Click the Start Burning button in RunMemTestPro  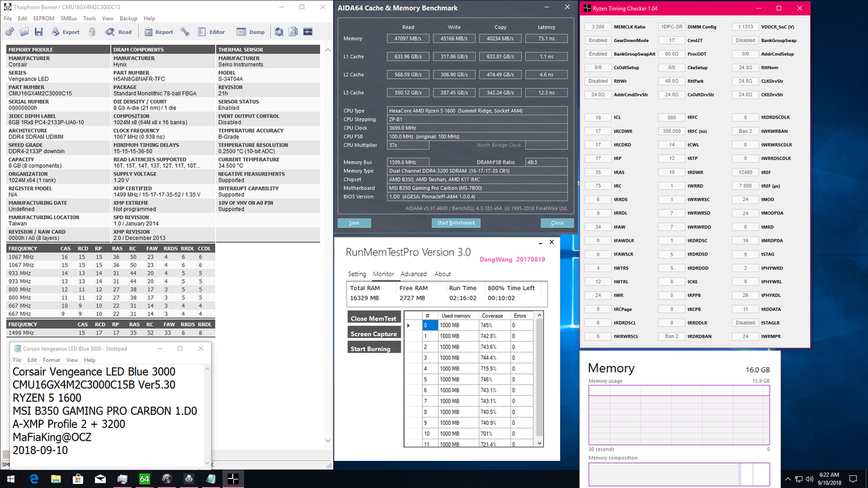[374, 348]
